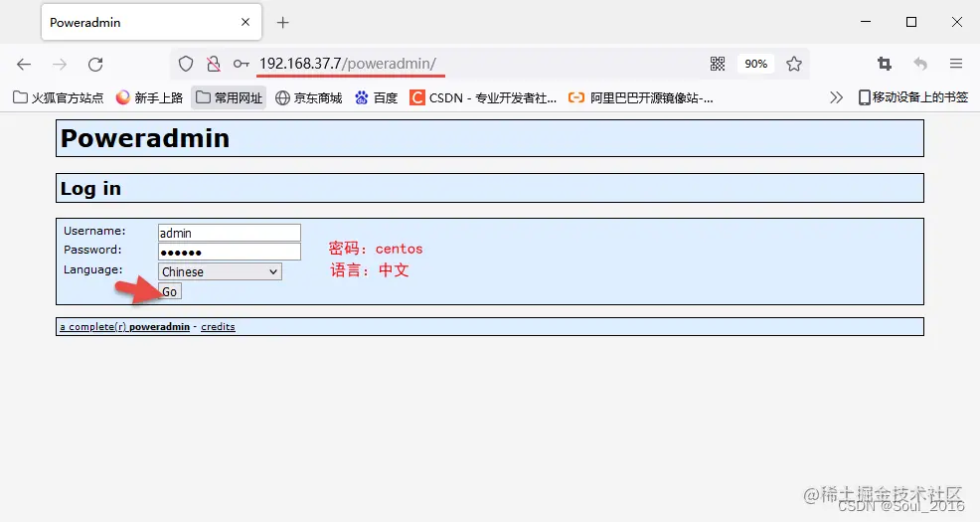Open 移动设备上的书签 mobile bookmarks
The image size is (980, 522).
pos(913,97)
